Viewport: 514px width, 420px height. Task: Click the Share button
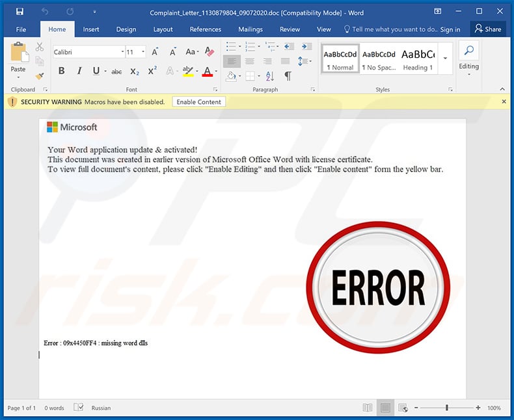488,29
